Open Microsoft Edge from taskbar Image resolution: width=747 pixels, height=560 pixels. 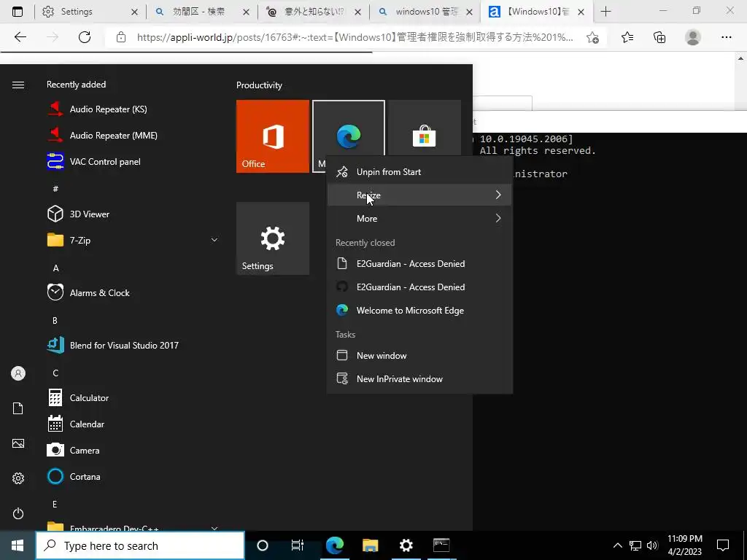335,545
